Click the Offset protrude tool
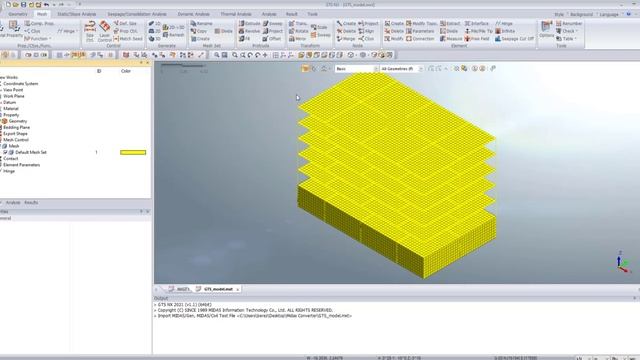 coord(272,39)
